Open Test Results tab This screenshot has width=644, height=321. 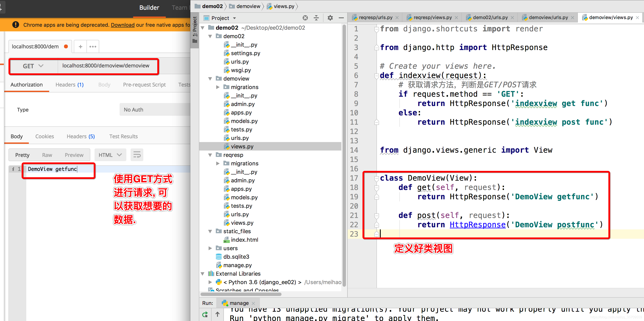pyautogui.click(x=123, y=136)
